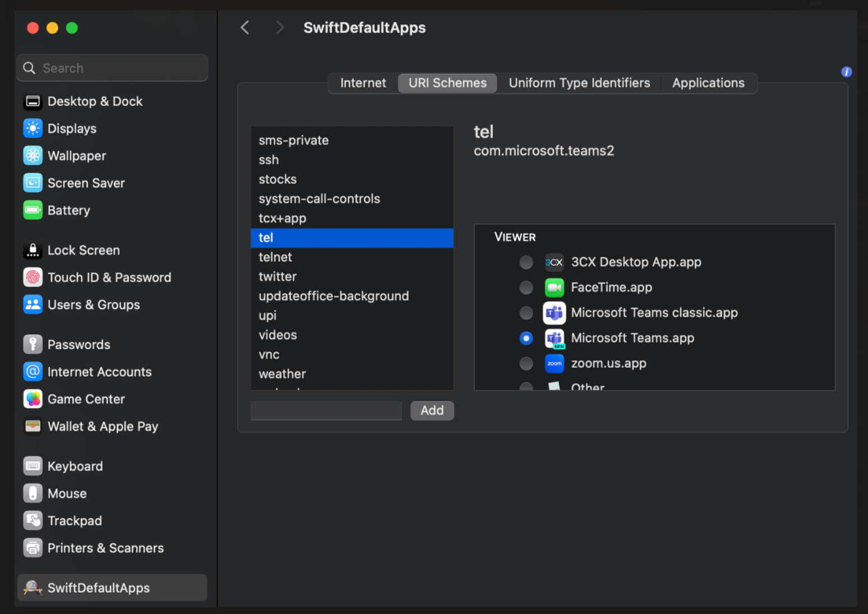Click the com.microsoft.teams2 bundle identifier text
The image size is (868, 614).
[544, 151]
